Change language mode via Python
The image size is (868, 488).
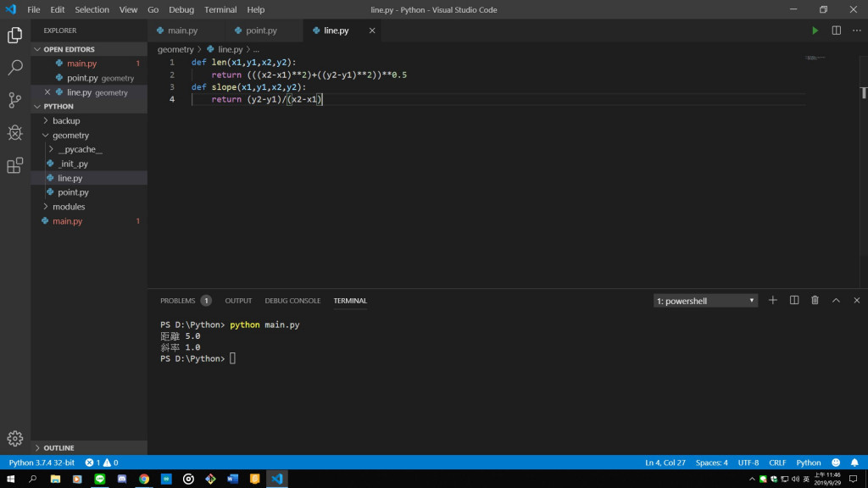[x=809, y=463]
